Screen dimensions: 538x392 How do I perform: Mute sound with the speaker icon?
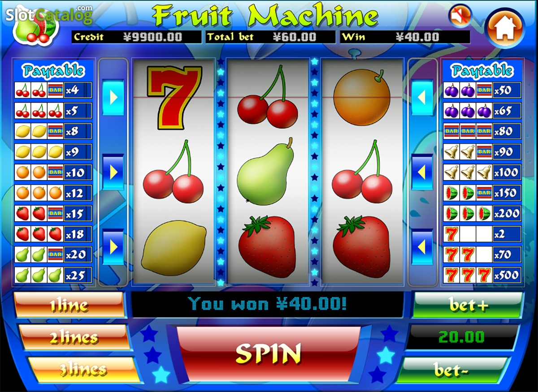pos(460,17)
